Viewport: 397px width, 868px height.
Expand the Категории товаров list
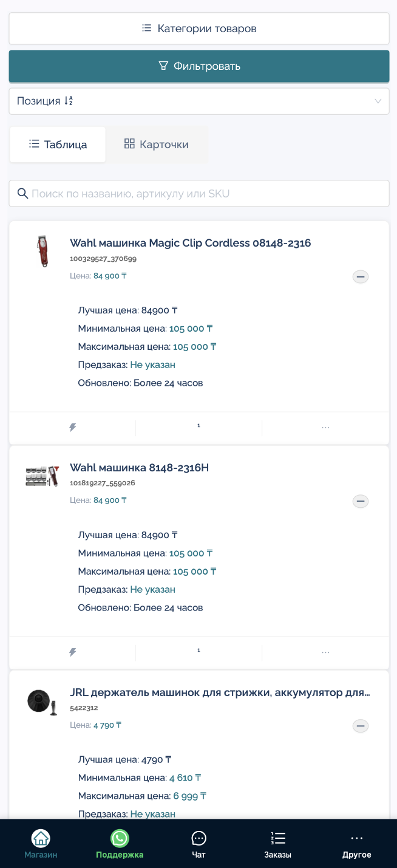point(198,28)
